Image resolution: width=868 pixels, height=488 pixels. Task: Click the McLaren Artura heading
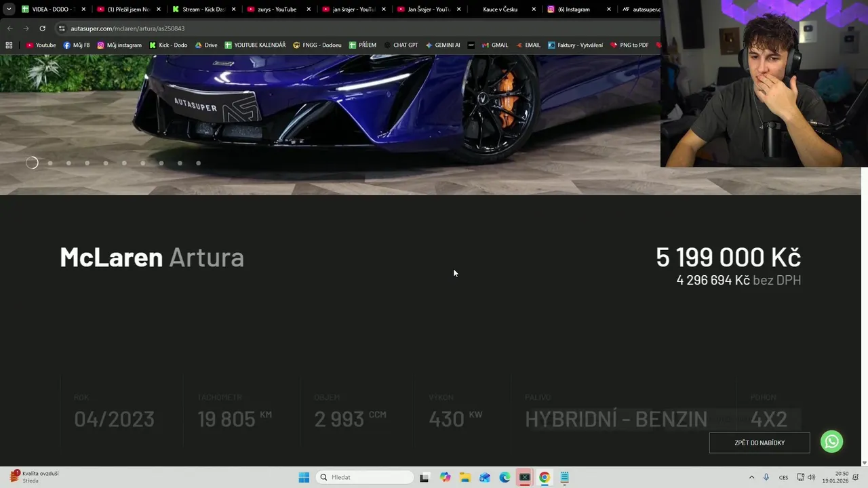[152, 257]
